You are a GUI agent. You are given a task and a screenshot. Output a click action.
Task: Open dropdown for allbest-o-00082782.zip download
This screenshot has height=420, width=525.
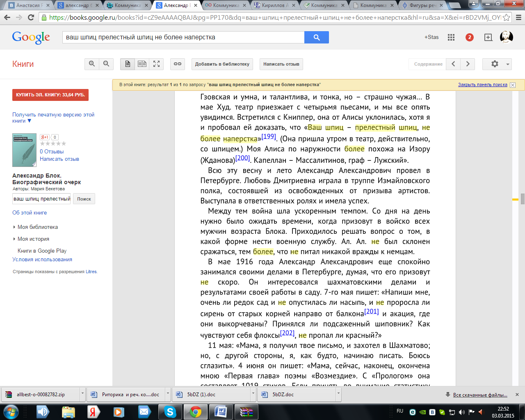82,394
